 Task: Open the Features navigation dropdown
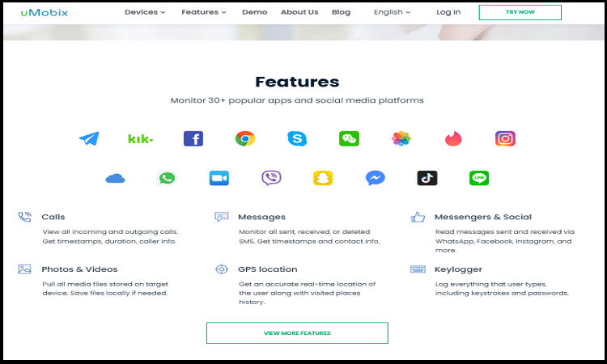pyautogui.click(x=204, y=12)
